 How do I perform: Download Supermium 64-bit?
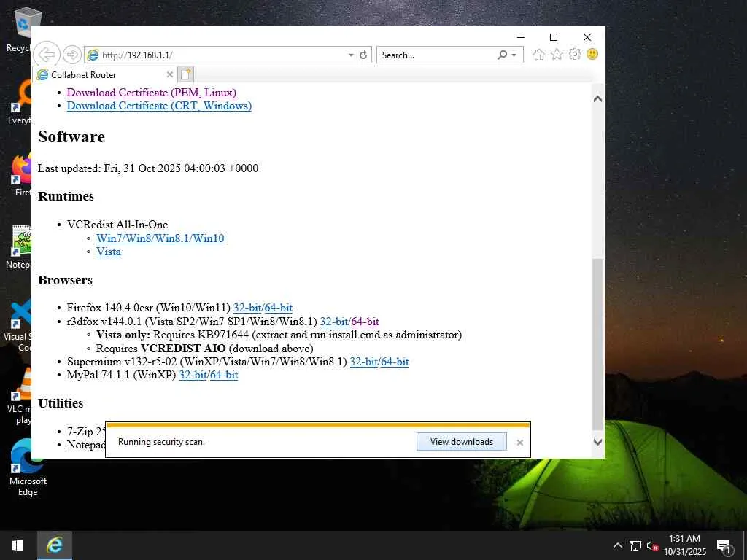tap(395, 362)
